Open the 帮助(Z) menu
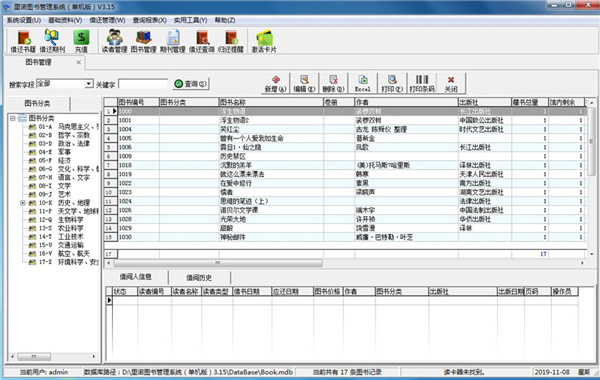The height and width of the screenshot is (380, 600). tap(225, 20)
